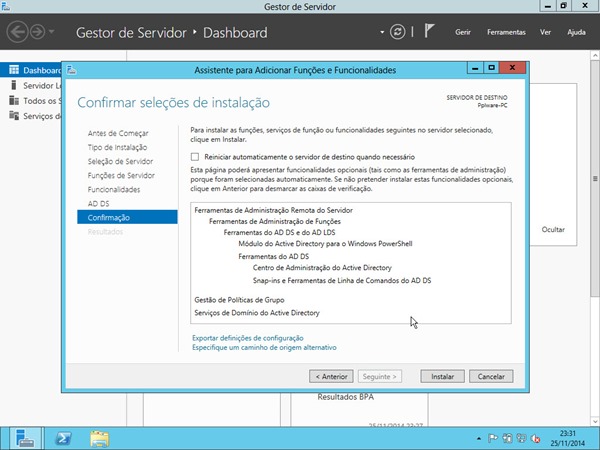
Task: Click Centro de Administração do Active Directory entry
Action: pyautogui.click(x=322, y=268)
